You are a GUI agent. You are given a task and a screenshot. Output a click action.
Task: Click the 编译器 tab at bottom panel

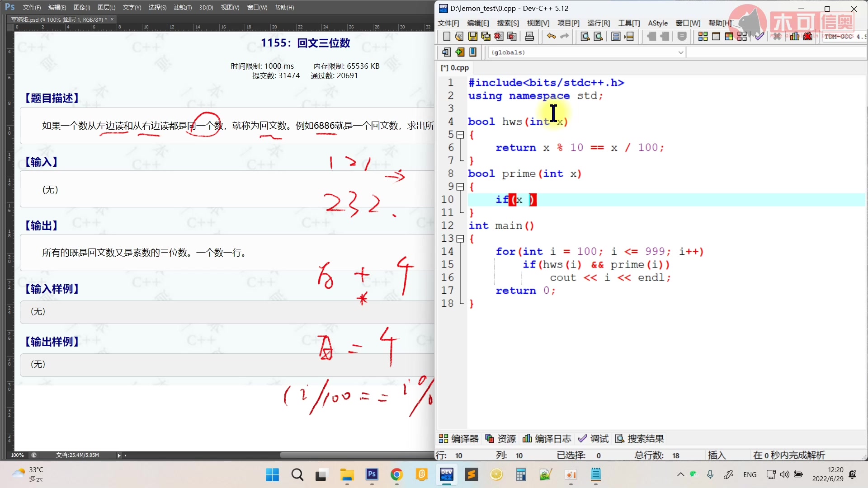(462, 439)
